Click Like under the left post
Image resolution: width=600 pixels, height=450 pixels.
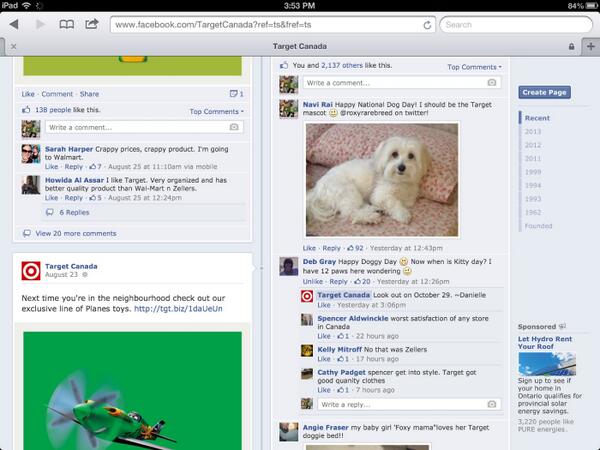[28, 94]
